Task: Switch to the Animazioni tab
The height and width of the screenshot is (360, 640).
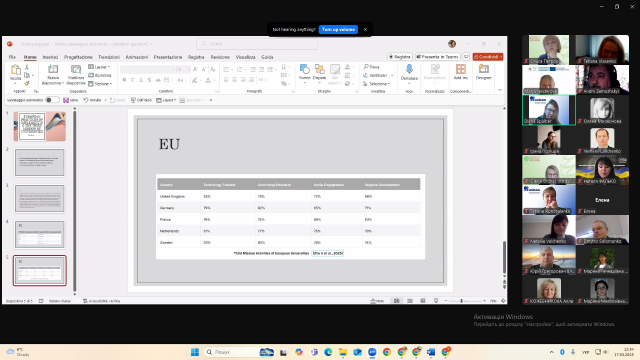Action: [x=137, y=57]
